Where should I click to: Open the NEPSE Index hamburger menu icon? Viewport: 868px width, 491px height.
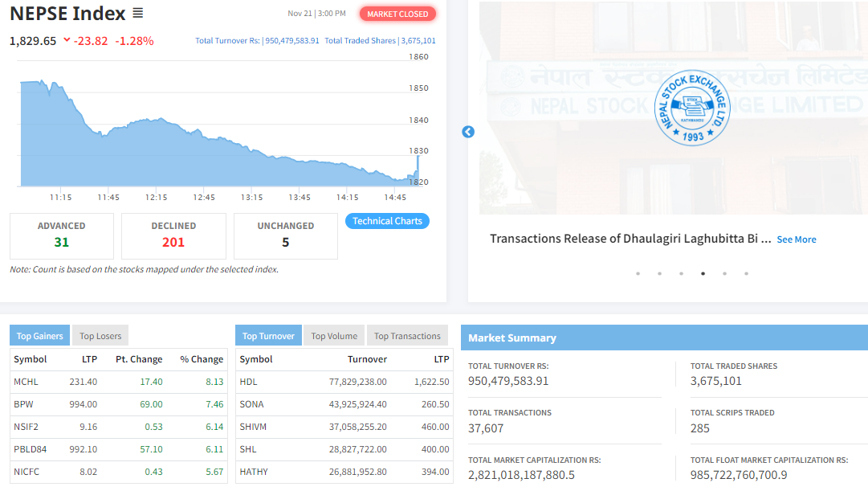pos(138,14)
